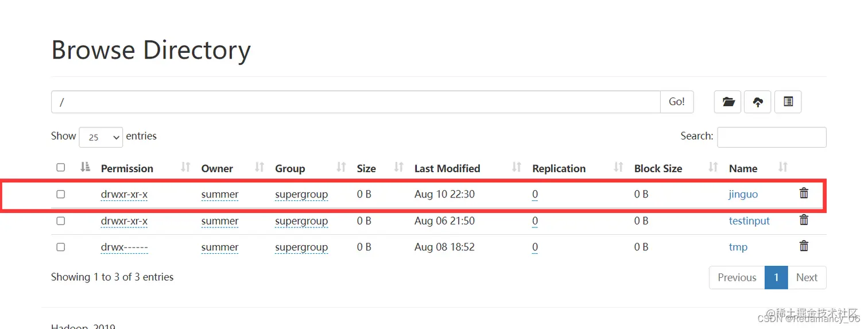The height and width of the screenshot is (329, 868).
Task: Click the Search input field
Action: click(772, 137)
